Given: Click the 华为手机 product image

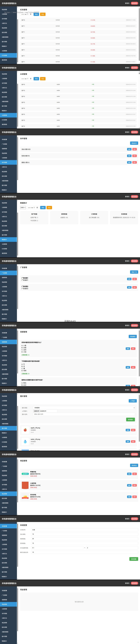Looking at the screenshot, I should pyautogui.click(x=25, y=497).
